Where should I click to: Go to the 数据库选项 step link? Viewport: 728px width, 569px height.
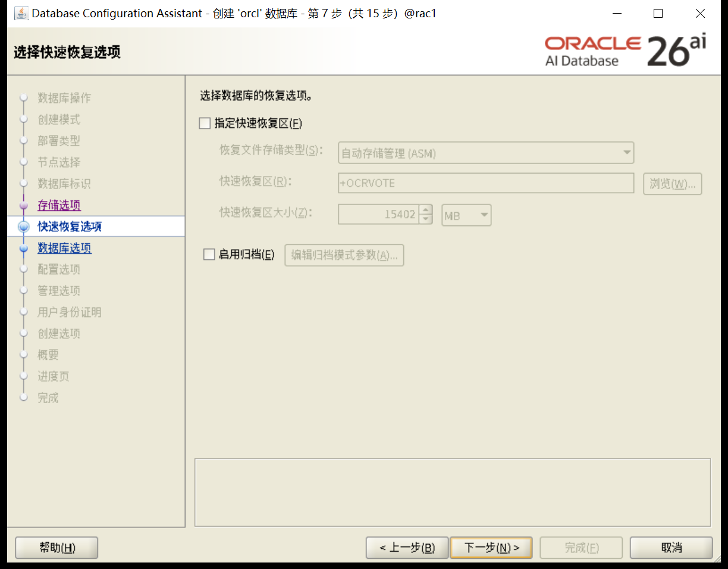pos(64,248)
